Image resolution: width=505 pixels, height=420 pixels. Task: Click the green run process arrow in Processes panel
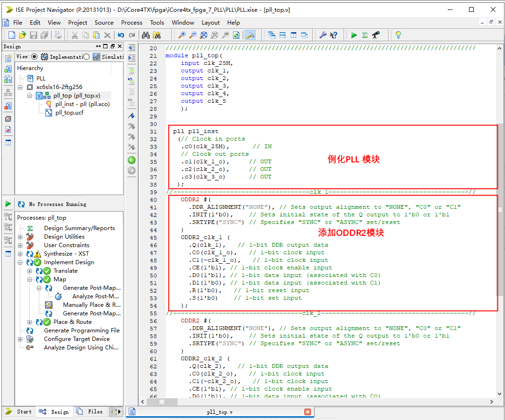click(8, 204)
